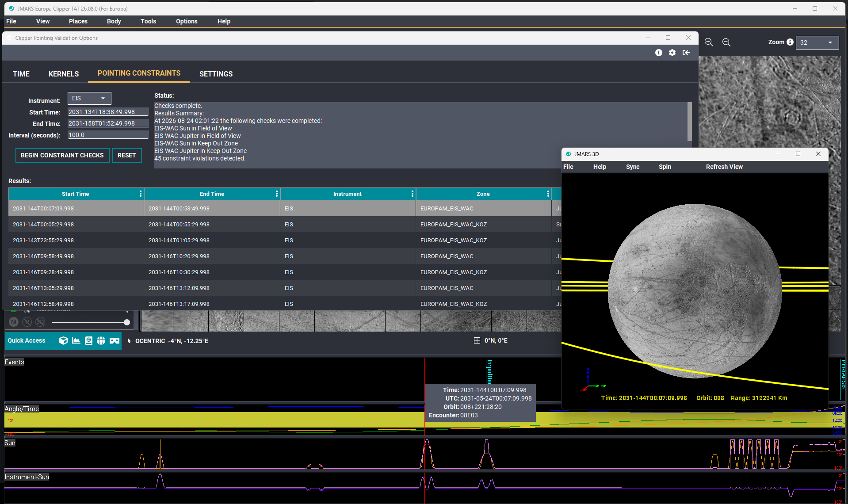848x504 pixels.
Task: Click end time cell 2031-146T10:30:29.998
Action: (x=212, y=272)
